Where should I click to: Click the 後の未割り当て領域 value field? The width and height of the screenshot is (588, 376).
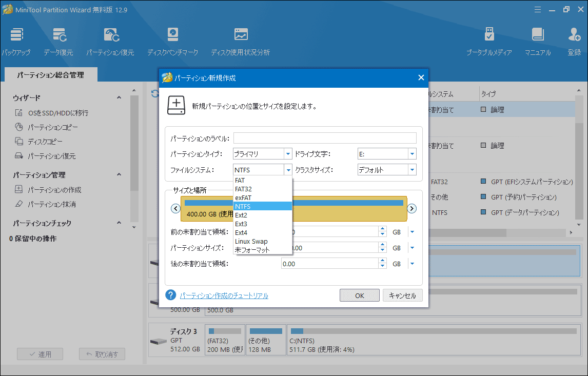[329, 264]
